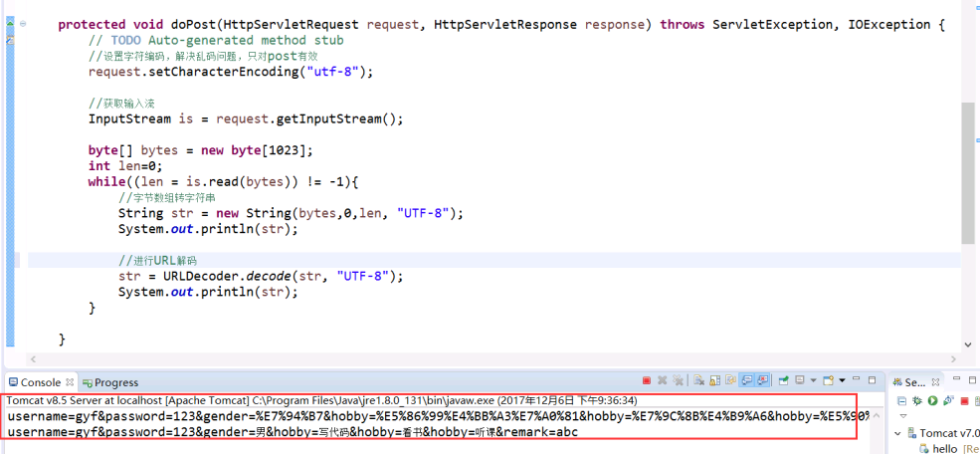The width and height of the screenshot is (980, 455).
Task: Click the override indicator beside doPost
Action: (x=10, y=23)
